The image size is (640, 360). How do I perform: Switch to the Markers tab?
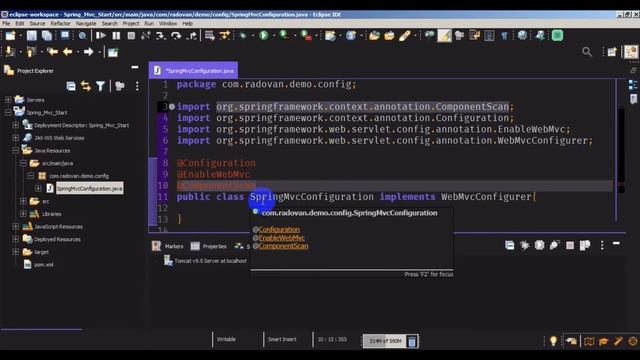[x=168, y=246]
